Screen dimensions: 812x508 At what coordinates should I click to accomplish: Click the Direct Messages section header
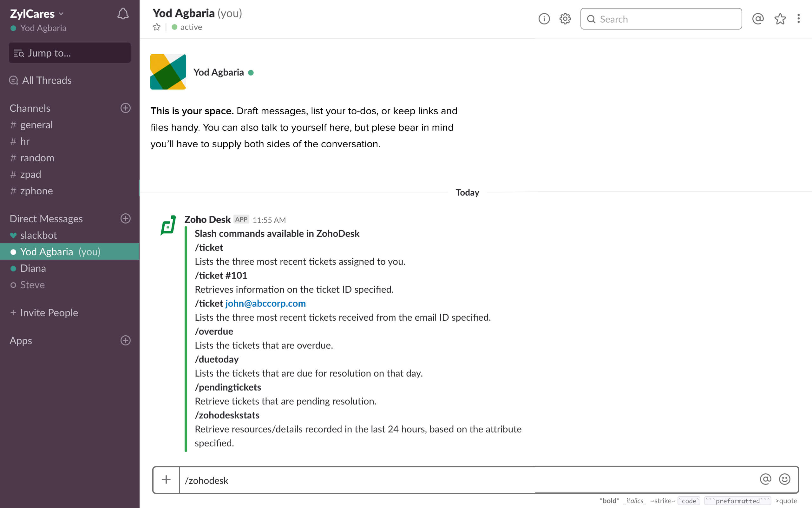(46, 218)
